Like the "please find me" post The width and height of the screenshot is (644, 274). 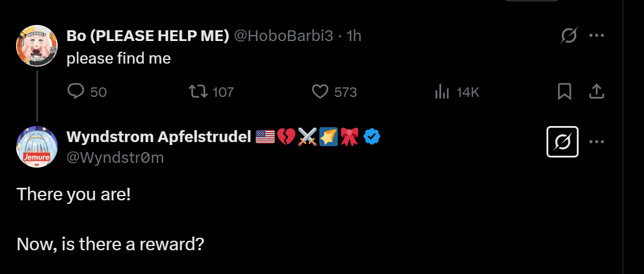(321, 92)
